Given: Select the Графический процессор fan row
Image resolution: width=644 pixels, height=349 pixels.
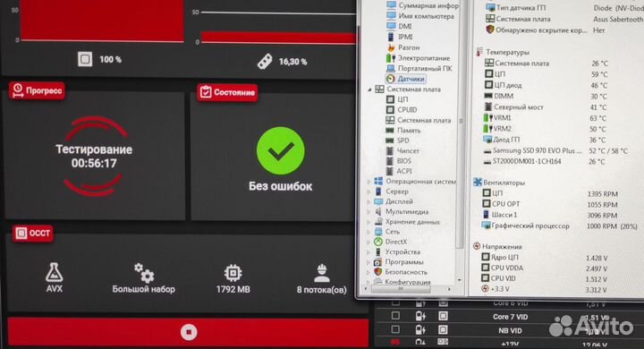Looking at the screenshot, I should 559,226.
